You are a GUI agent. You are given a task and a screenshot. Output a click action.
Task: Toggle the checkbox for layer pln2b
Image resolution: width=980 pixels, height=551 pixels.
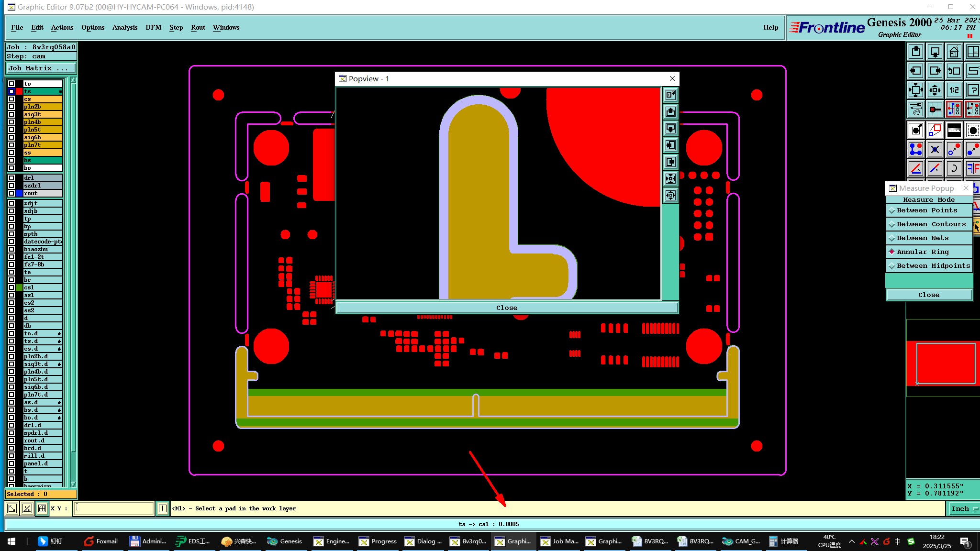11,107
